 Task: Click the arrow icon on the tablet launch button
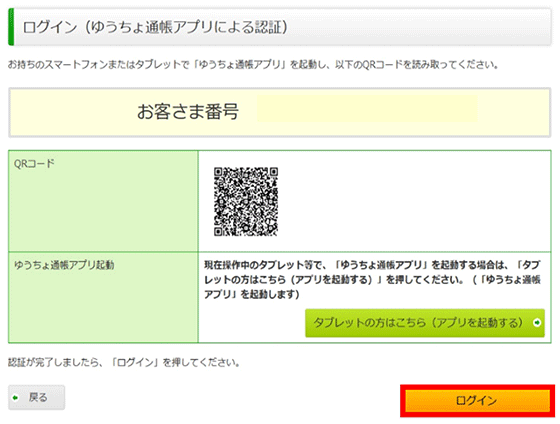click(x=536, y=323)
